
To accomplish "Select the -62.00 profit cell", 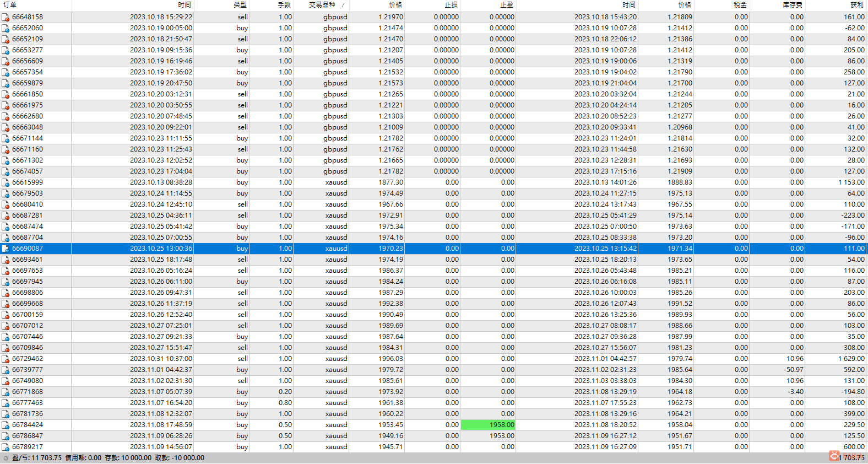I will coord(855,28).
